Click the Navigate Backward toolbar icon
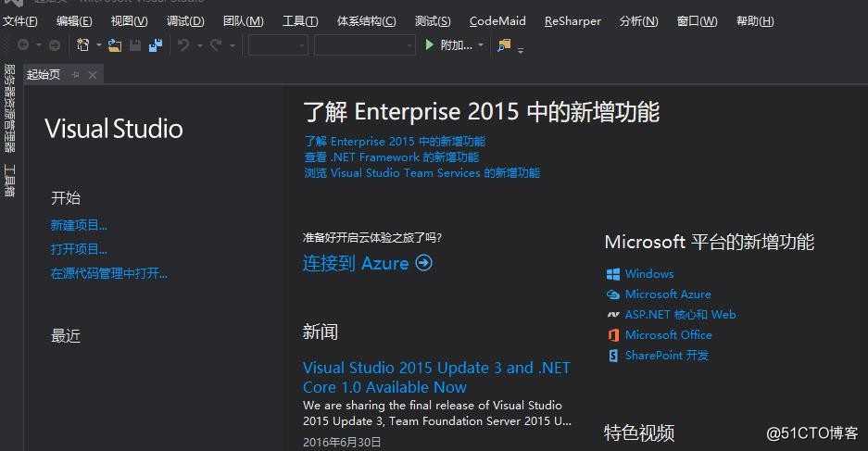Screen dimensions: 868x451 point(23,44)
